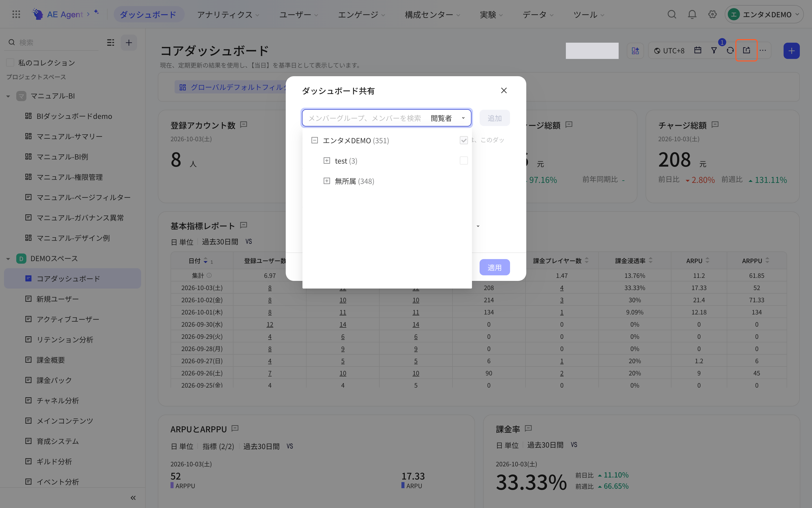This screenshot has height=508, width=812.
Task: Click the sidebar add new plus button
Action: [x=129, y=42]
